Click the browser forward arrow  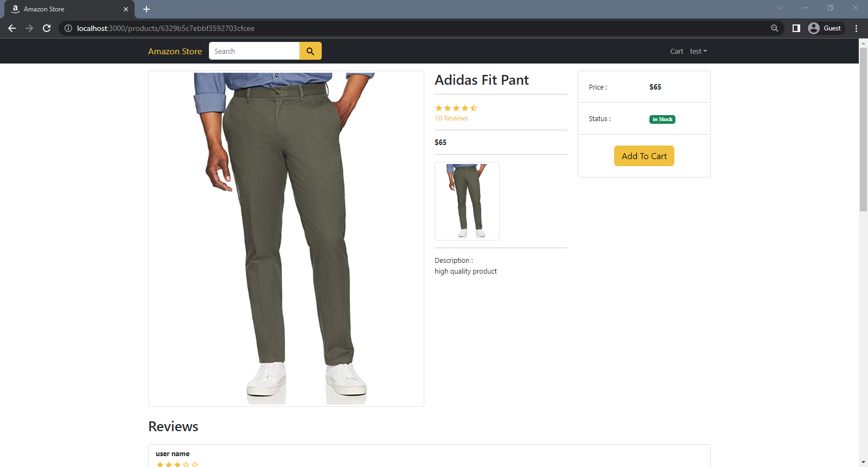pyautogui.click(x=29, y=28)
